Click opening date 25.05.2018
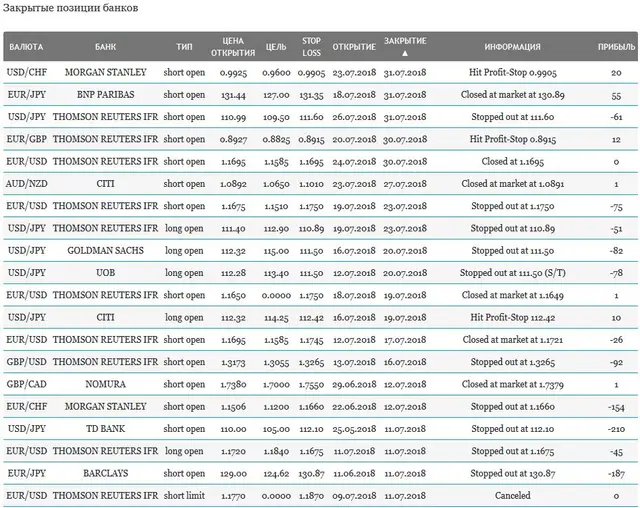Image resolution: width=640 pixels, height=508 pixels. point(354,428)
